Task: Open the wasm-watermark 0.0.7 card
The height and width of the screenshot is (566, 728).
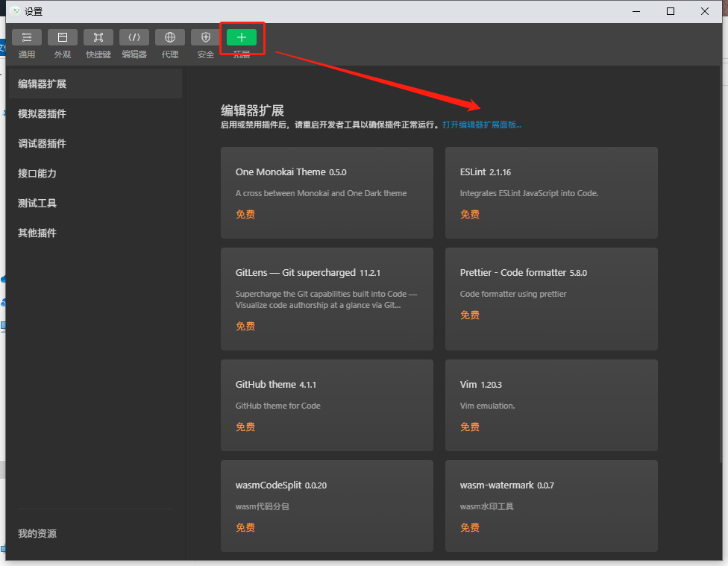Action: click(x=551, y=506)
